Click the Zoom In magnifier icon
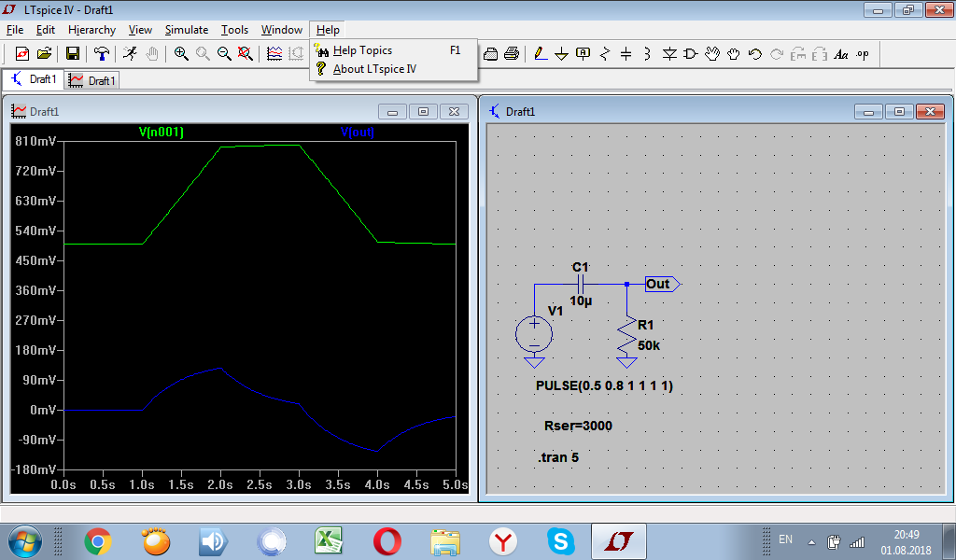 click(181, 54)
